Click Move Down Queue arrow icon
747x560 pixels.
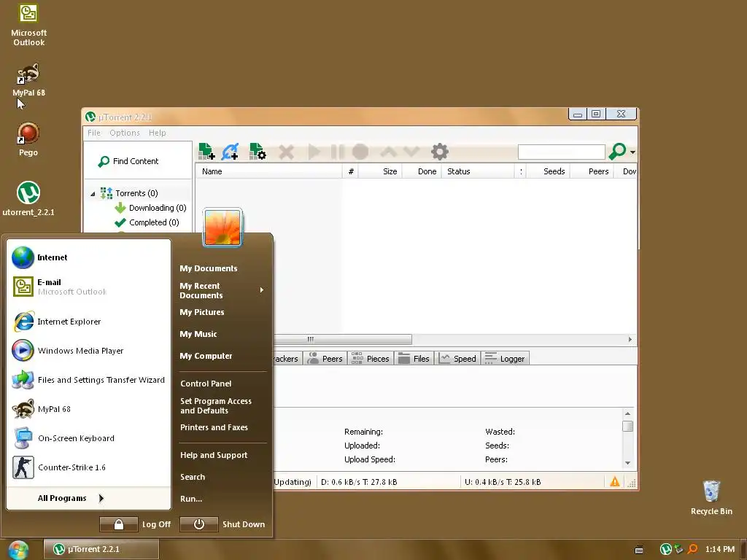411,152
